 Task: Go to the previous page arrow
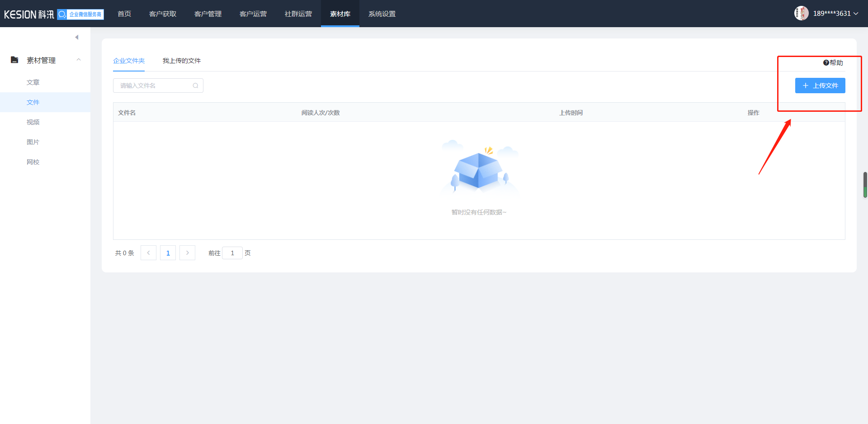click(x=148, y=253)
